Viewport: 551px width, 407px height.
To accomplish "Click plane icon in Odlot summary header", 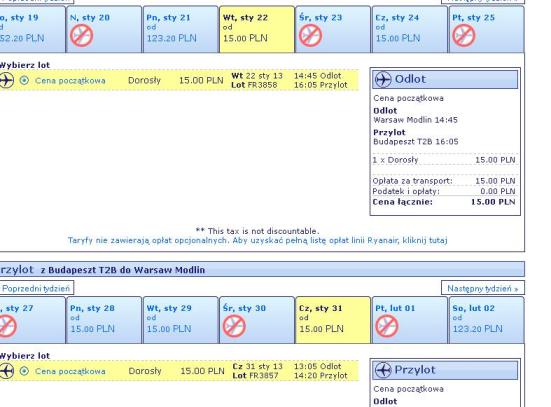I will (x=383, y=79).
